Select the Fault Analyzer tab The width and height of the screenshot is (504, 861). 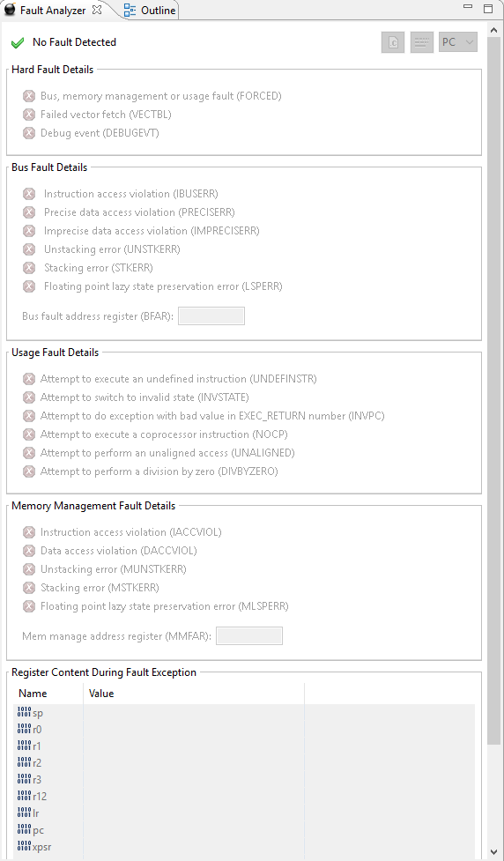click(x=53, y=10)
